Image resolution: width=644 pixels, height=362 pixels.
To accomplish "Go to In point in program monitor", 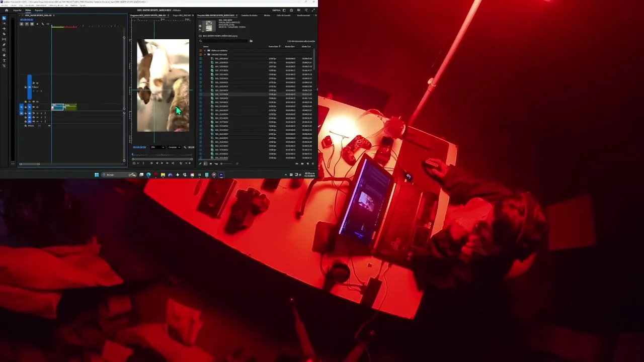I will tap(151, 163).
